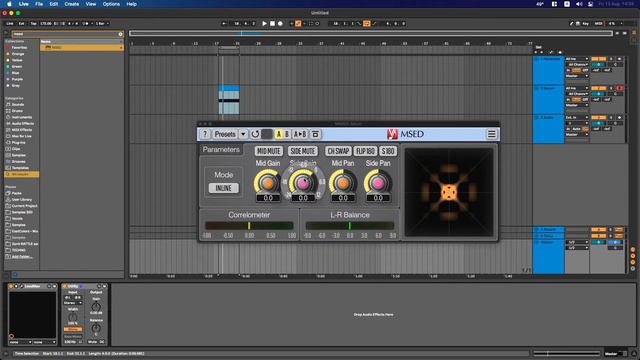Select the Orange collection label
Image resolution: width=640 pixels, height=360 pixels.
point(18,54)
